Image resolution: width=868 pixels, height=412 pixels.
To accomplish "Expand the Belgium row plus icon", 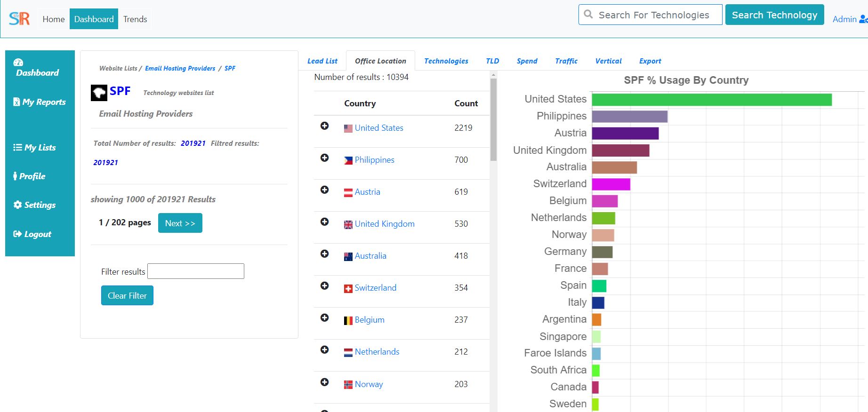I will tap(324, 317).
